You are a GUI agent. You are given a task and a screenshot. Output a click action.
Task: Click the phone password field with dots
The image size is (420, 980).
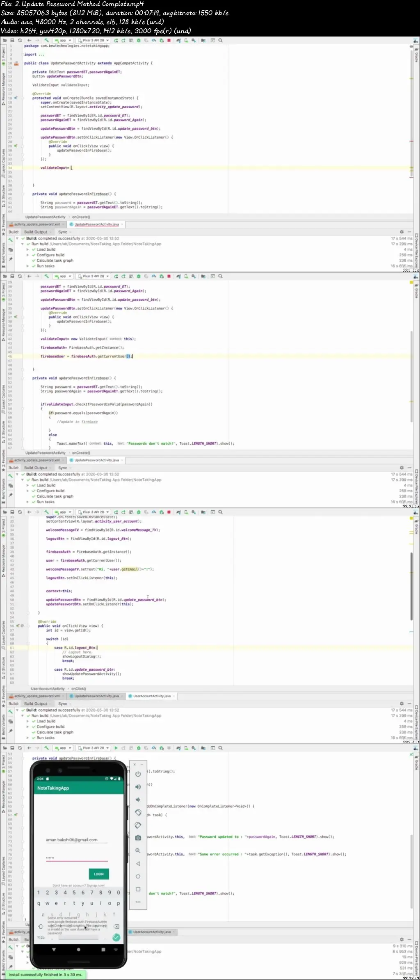point(77,858)
